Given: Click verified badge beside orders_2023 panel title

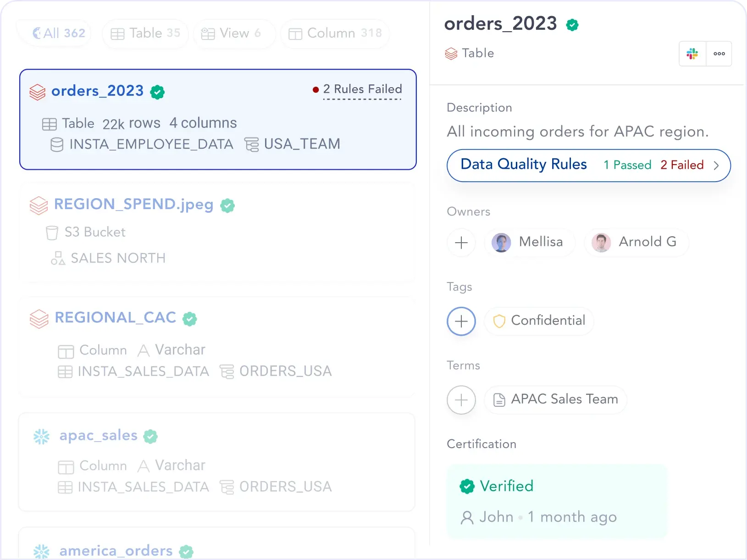Looking at the screenshot, I should tap(572, 25).
